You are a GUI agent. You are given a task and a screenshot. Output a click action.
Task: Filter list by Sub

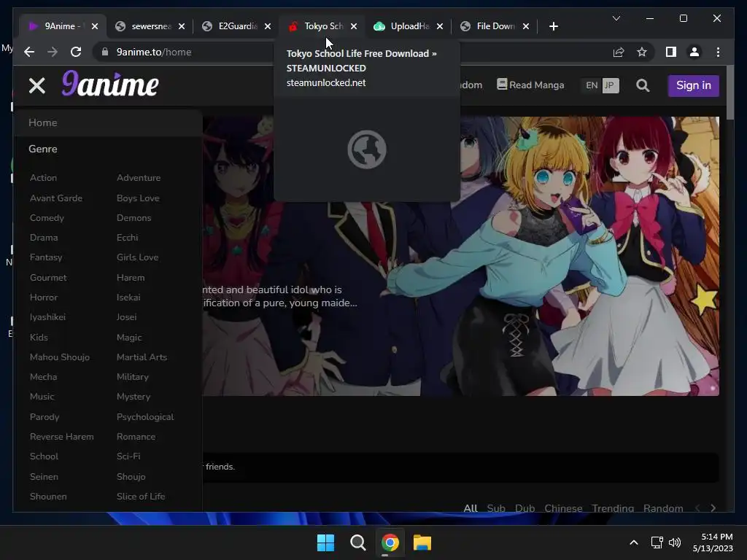pyautogui.click(x=496, y=508)
